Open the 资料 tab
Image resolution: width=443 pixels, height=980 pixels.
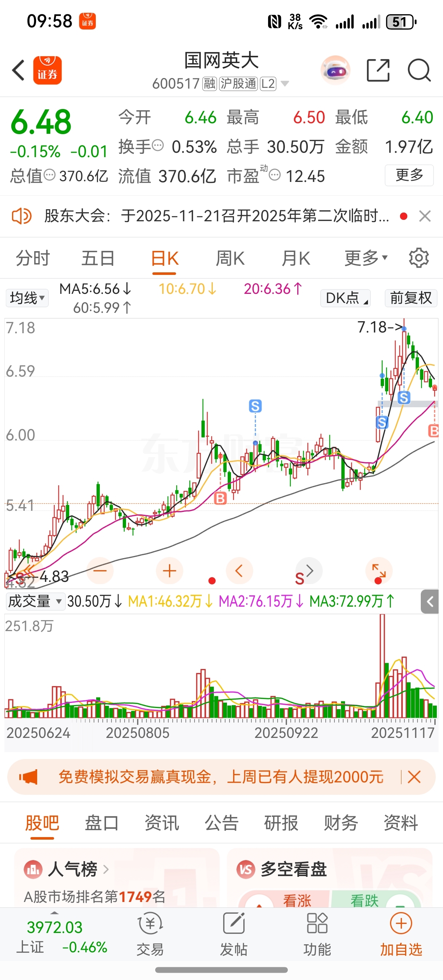pyautogui.click(x=401, y=823)
